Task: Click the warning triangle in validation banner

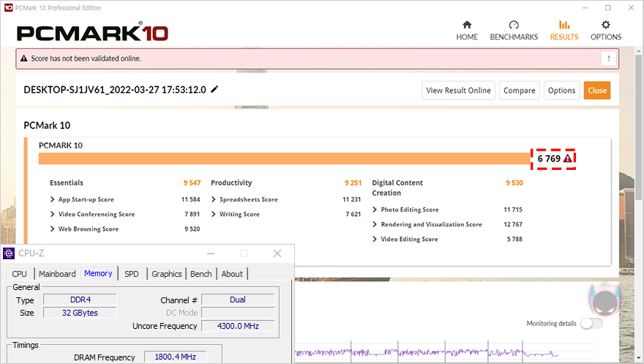Action: [x=24, y=59]
